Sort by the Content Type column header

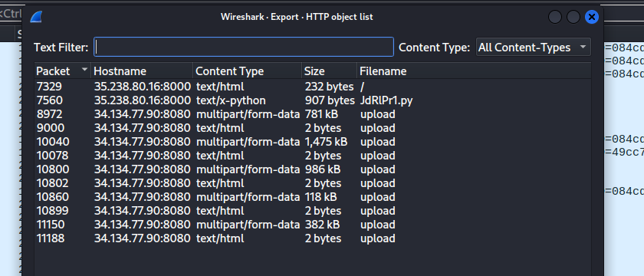coord(247,71)
